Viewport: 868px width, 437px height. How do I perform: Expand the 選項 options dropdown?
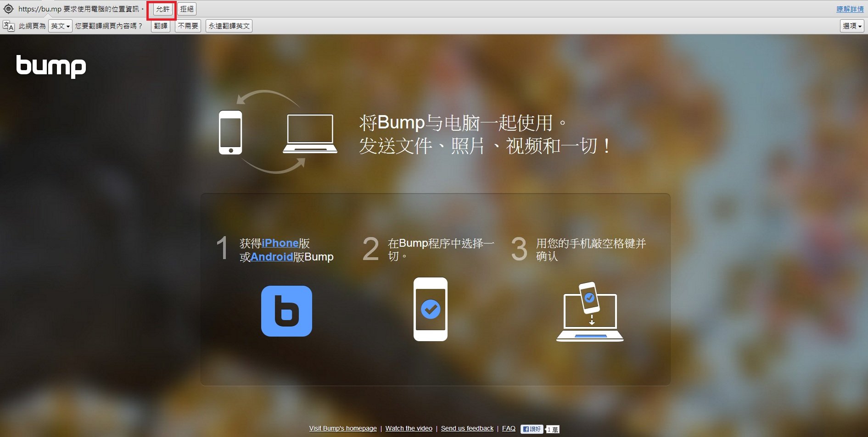click(852, 26)
